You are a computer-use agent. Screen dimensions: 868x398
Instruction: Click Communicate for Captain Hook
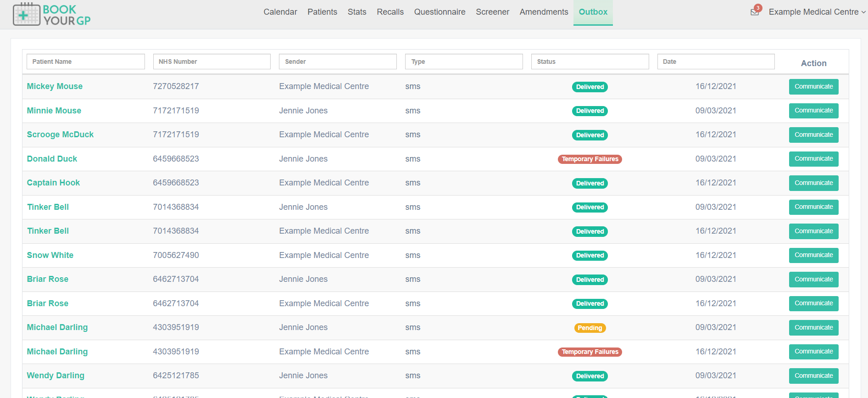(x=813, y=183)
